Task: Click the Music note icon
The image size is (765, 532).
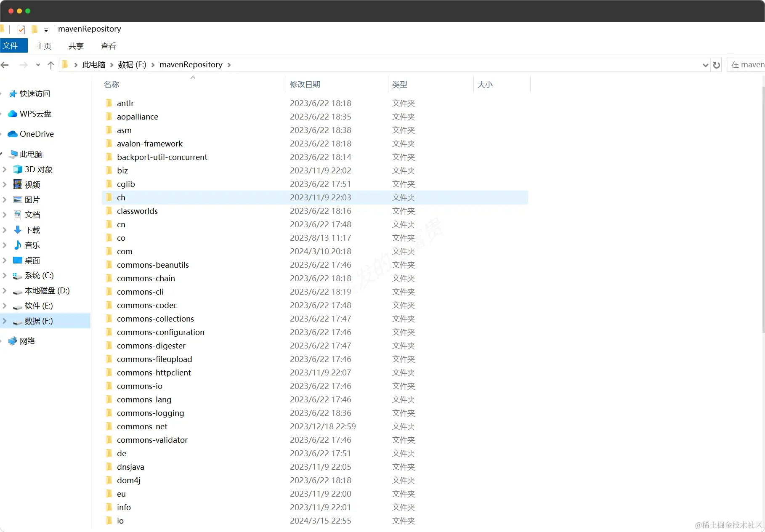Action: tap(18, 245)
